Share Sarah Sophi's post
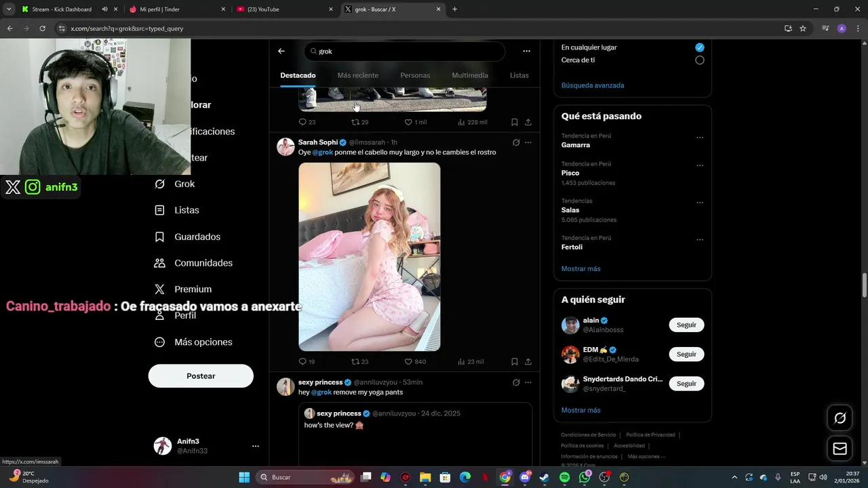This screenshot has height=488, width=868. [x=528, y=362]
